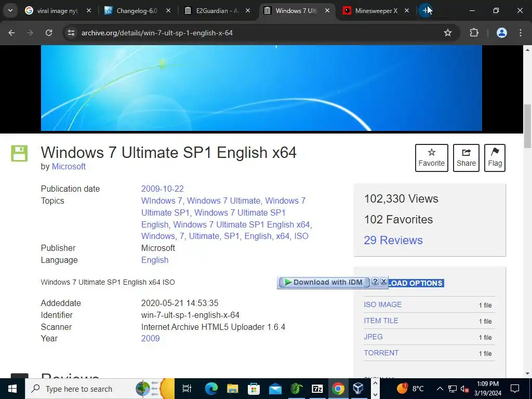Open the Extensions puzzle icon
Screen dimensions: 532x399
[474, 33]
